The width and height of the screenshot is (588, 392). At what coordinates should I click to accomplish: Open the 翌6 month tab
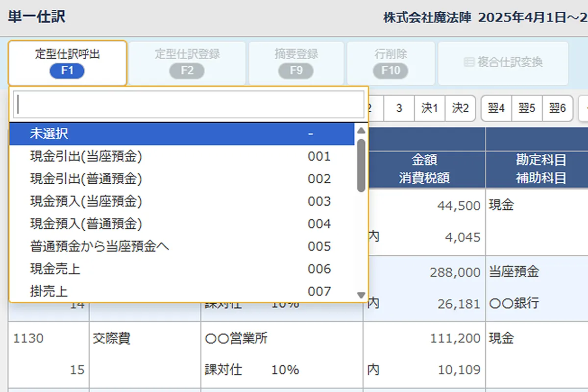[557, 108]
